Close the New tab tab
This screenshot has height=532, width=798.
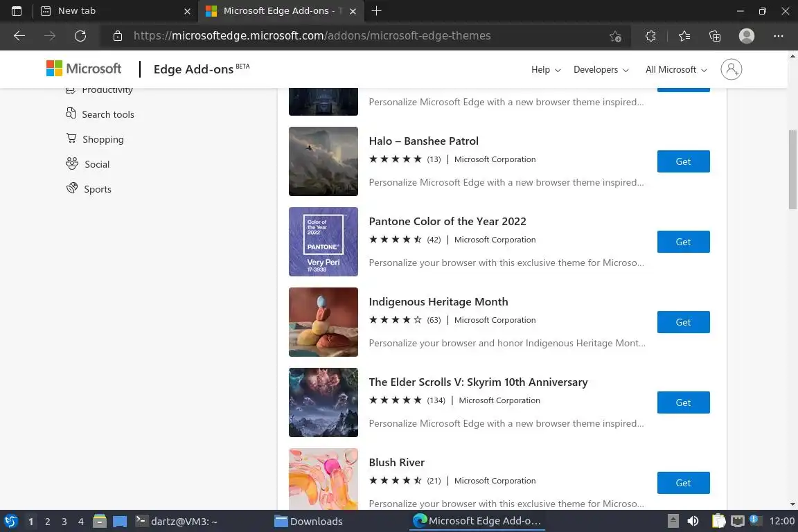187,11
